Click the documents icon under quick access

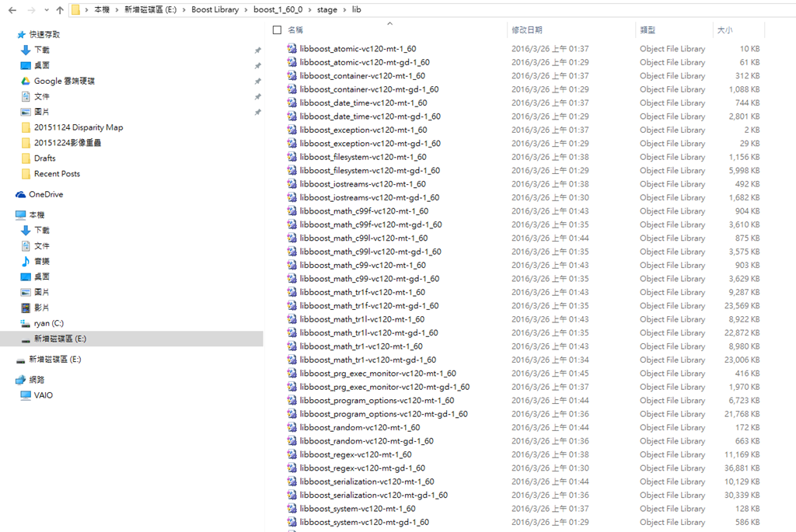tap(26, 96)
